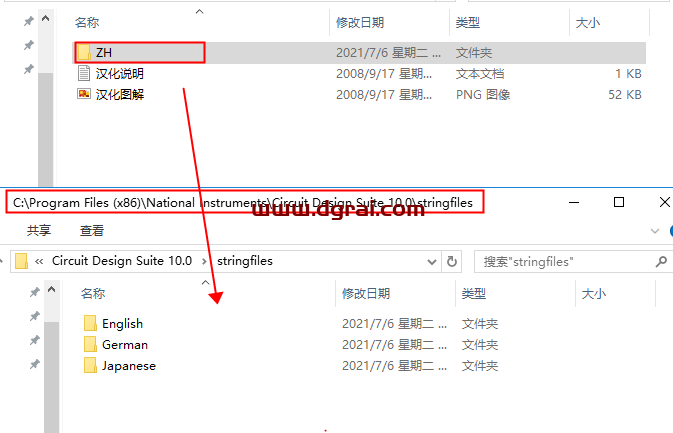Image resolution: width=673 pixels, height=433 pixels.
Task: Focus the 搜索"stringfiles" search field
Action: 567,261
